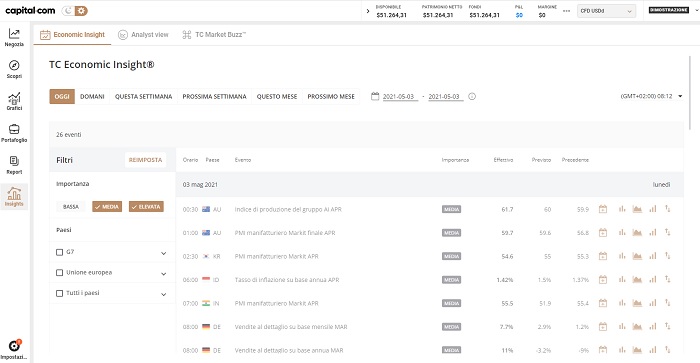Click event Tasso di inflazione su base annua APR
Viewport: 700px width, 363px height.
287,280
